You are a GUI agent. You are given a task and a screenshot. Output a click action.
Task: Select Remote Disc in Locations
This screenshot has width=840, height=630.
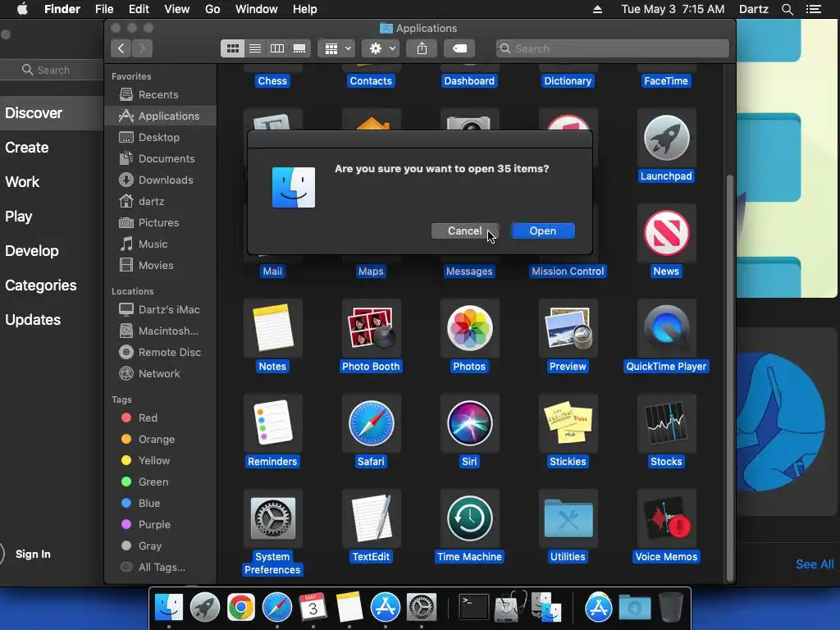pyautogui.click(x=161, y=353)
